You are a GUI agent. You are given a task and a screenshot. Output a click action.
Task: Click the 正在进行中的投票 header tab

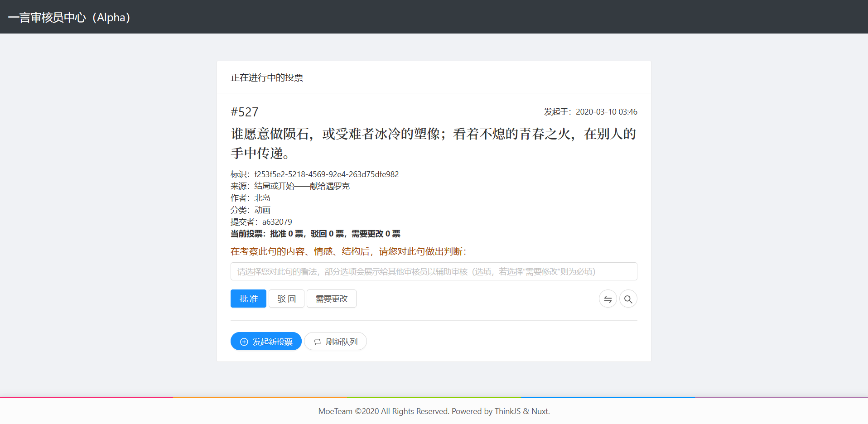pos(267,77)
